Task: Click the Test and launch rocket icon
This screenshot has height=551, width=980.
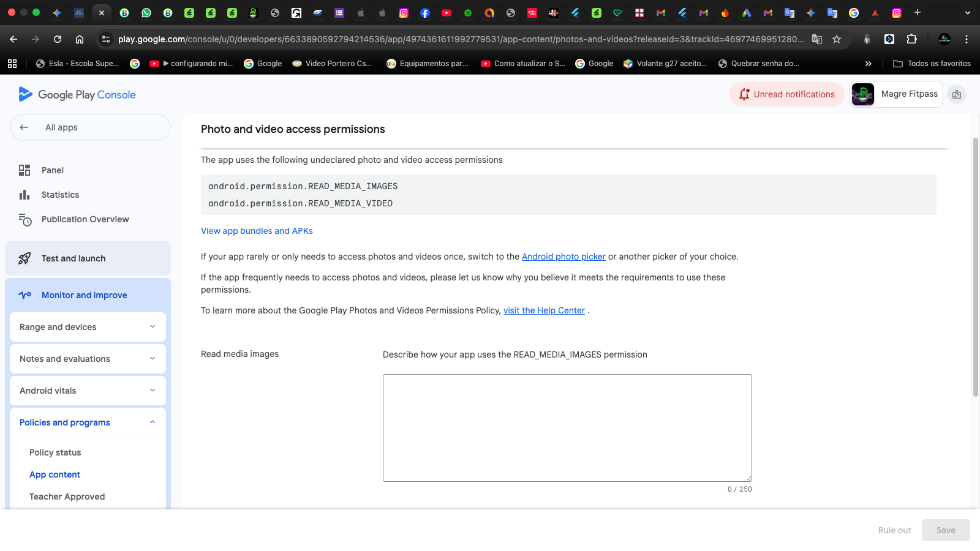Action: click(x=24, y=258)
